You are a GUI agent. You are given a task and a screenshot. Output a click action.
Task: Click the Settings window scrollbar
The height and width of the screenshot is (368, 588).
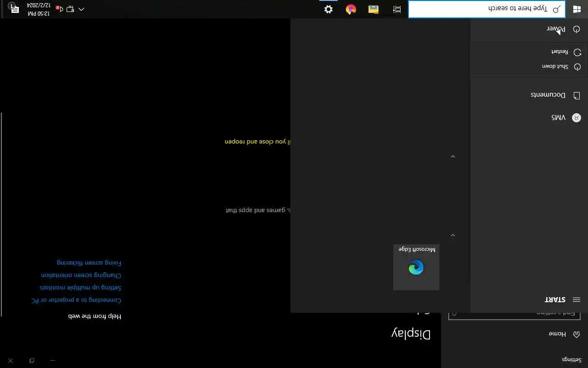point(1,214)
